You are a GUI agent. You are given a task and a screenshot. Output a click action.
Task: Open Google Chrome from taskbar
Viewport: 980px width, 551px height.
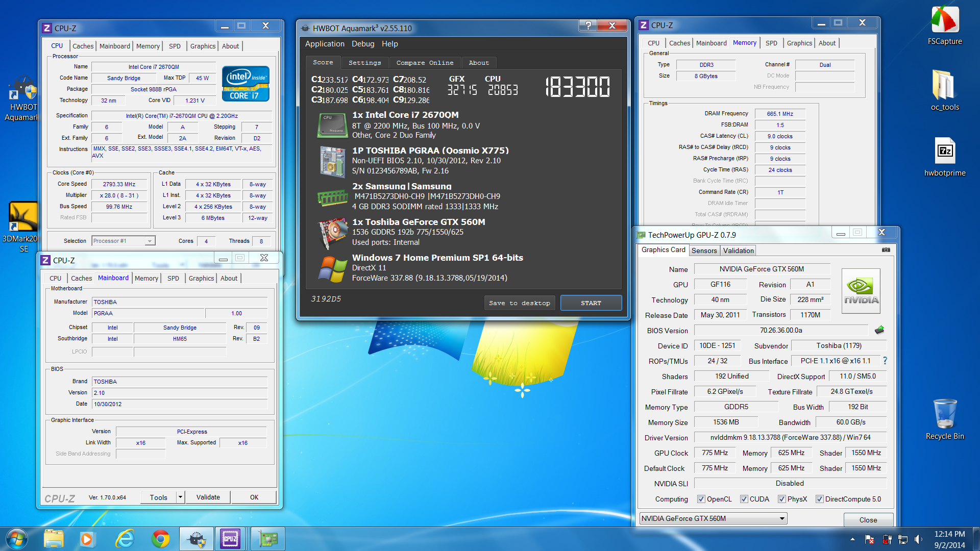click(161, 539)
